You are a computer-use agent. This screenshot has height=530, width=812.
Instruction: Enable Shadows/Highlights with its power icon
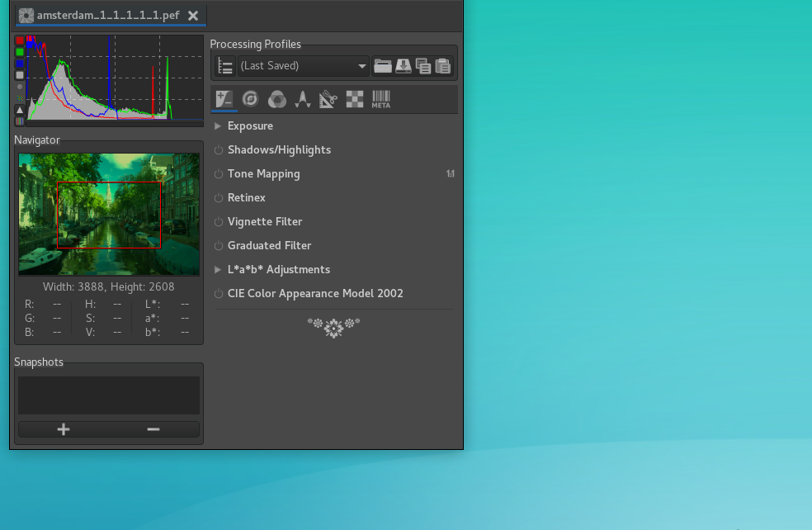219,150
